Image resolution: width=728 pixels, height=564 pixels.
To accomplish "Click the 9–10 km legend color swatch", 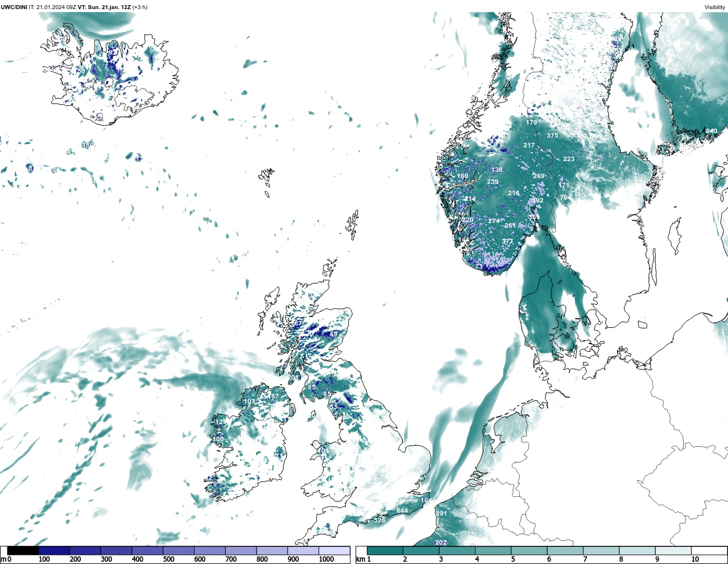I will pyautogui.click(x=673, y=551).
